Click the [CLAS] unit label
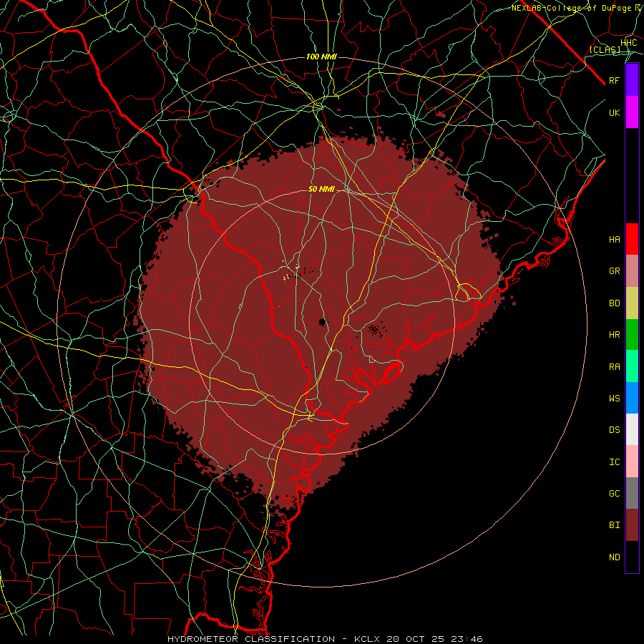Image resolution: width=644 pixels, height=644 pixels. click(605, 49)
